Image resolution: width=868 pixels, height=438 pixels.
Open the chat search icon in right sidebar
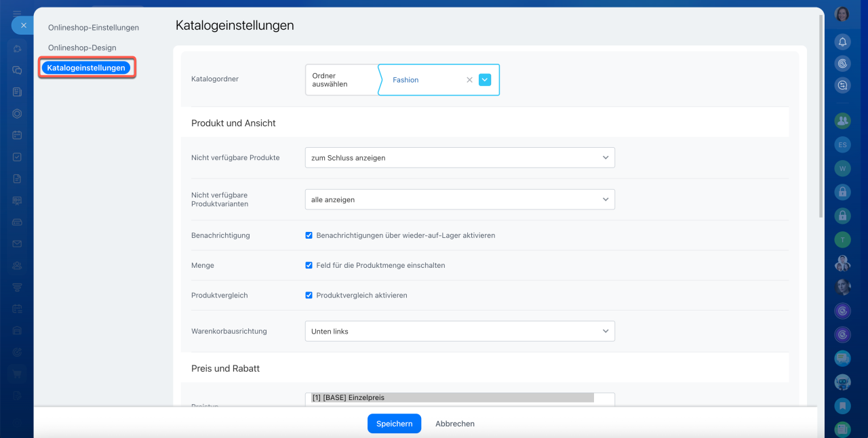[x=842, y=85]
